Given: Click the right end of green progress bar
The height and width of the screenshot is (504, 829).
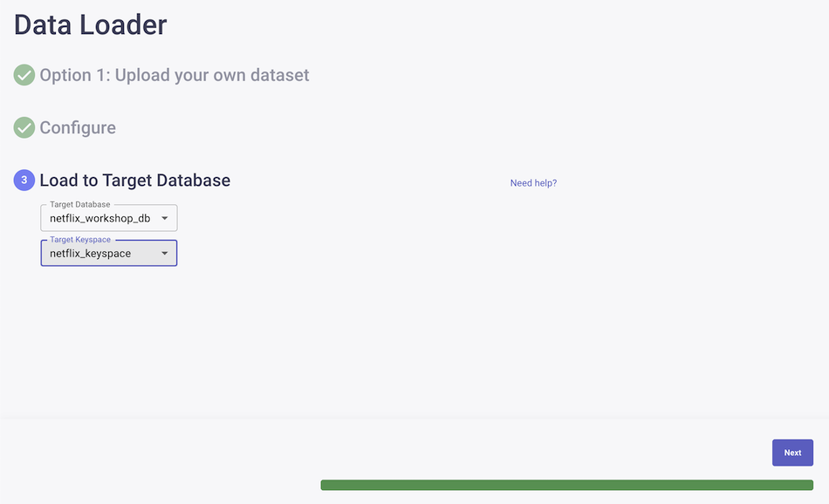Looking at the screenshot, I should click(808, 485).
